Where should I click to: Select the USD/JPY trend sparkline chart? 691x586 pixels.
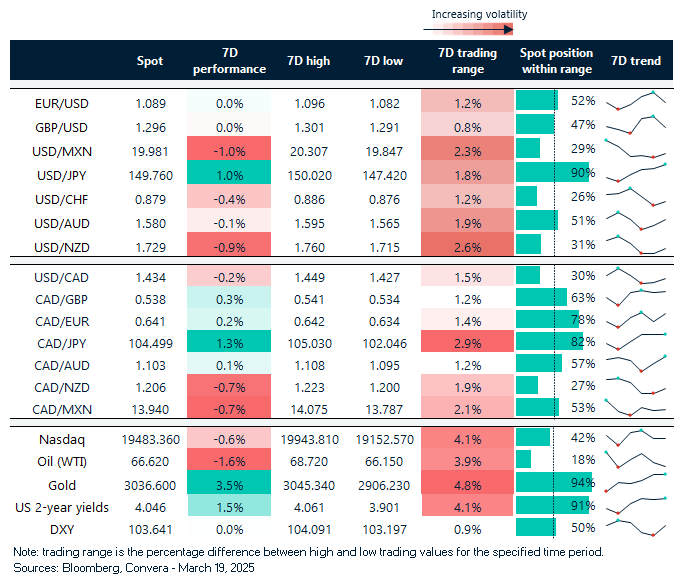(636, 173)
